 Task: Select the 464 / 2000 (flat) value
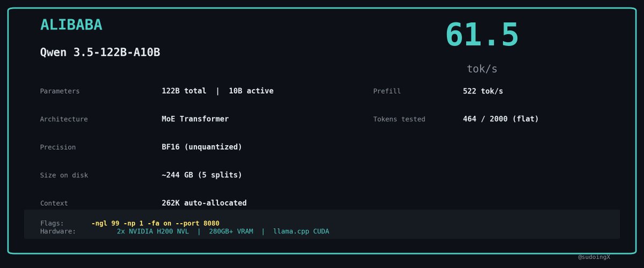[501, 119]
